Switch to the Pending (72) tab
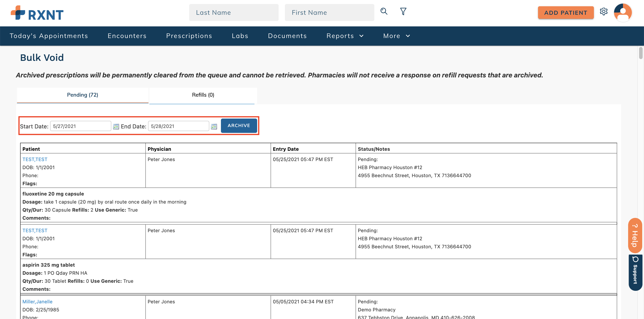The height and width of the screenshot is (319, 644). pyautogui.click(x=83, y=95)
